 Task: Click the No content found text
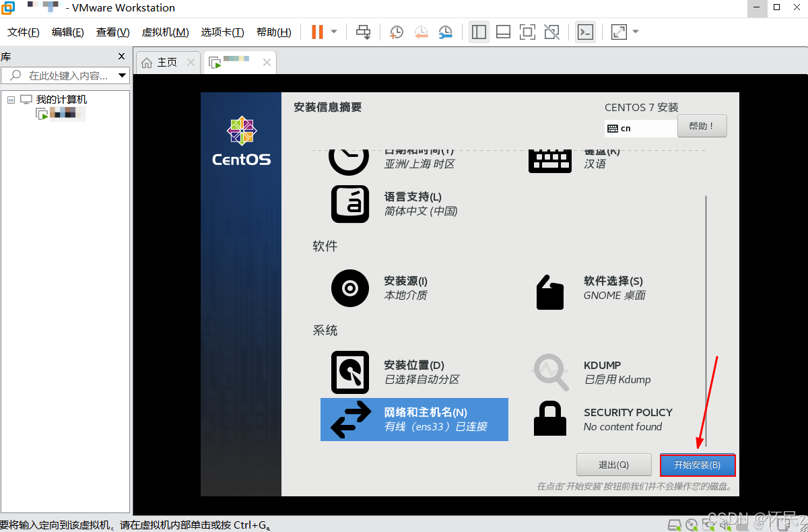(x=623, y=426)
